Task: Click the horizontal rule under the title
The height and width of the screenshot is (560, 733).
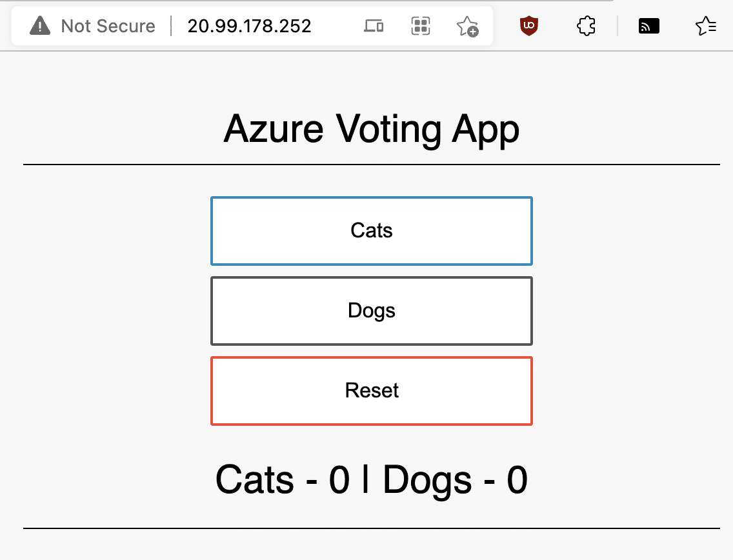Action: coord(372,163)
